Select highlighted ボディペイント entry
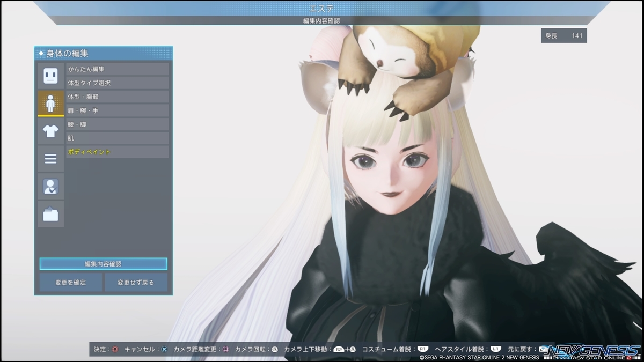The height and width of the screenshot is (362, 644). 118,152
